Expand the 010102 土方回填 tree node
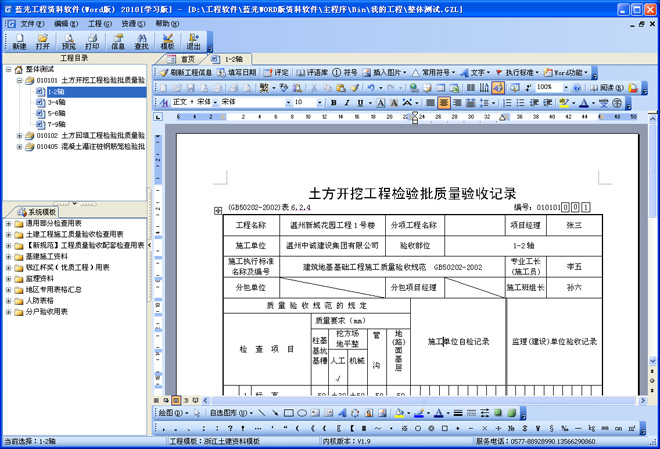Image resolution: width=660 pixels, height=449 pixels. (x=19, y=135)
